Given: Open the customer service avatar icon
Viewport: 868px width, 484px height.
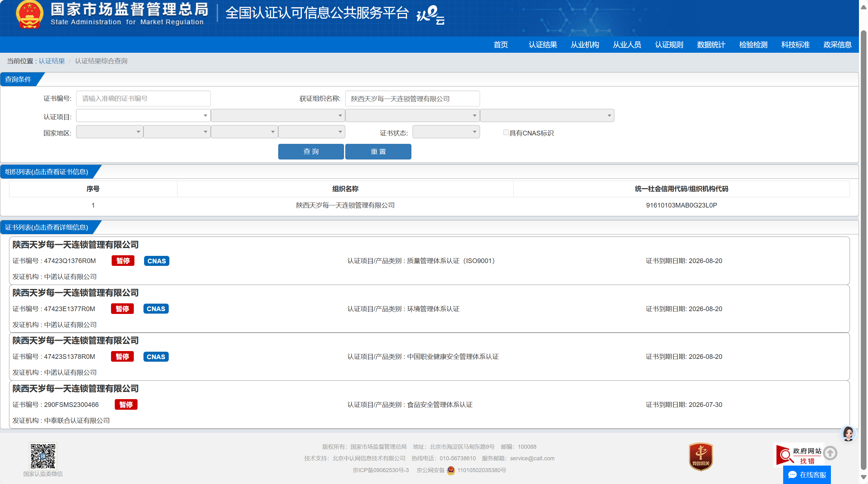Looking at the screenshot, I should click(848, 433).
